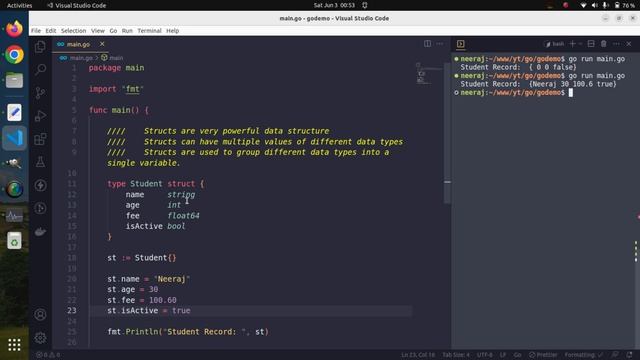Open the lightning bolt activity bar view
The image size is (640, 360).
click(40, 185)
